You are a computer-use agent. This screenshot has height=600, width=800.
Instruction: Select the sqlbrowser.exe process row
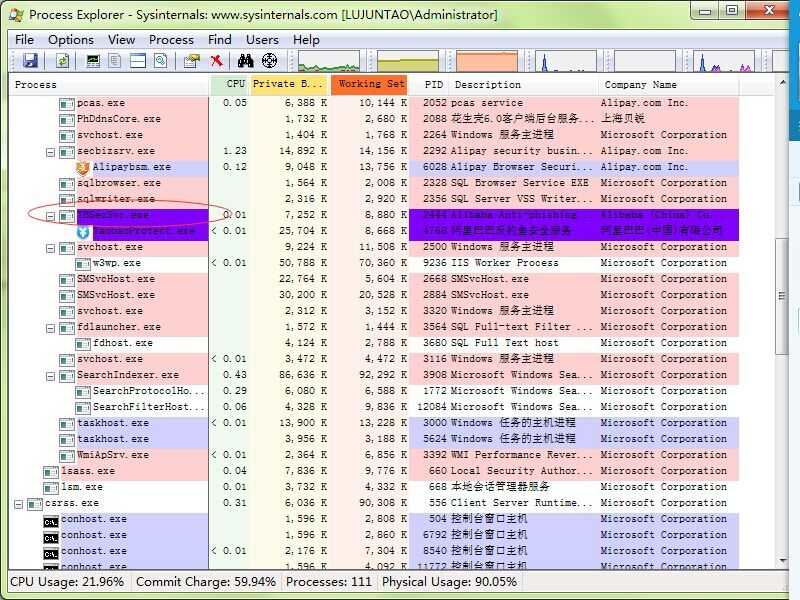[x=374, y=183]
